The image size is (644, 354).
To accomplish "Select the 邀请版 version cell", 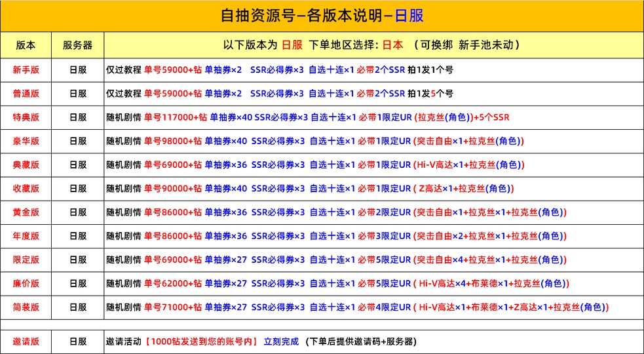I will pos(26,342).
